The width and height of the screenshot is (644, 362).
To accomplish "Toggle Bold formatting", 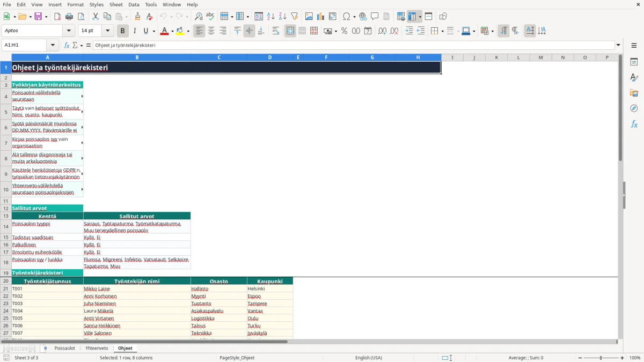I will point(123,31).
